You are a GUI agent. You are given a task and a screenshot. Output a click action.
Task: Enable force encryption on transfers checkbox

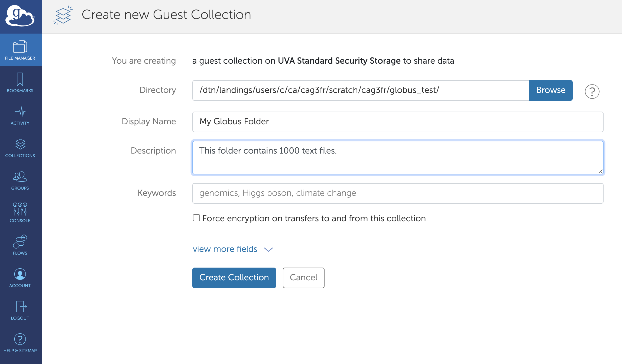pyautogui.click(x=196, y=218)
